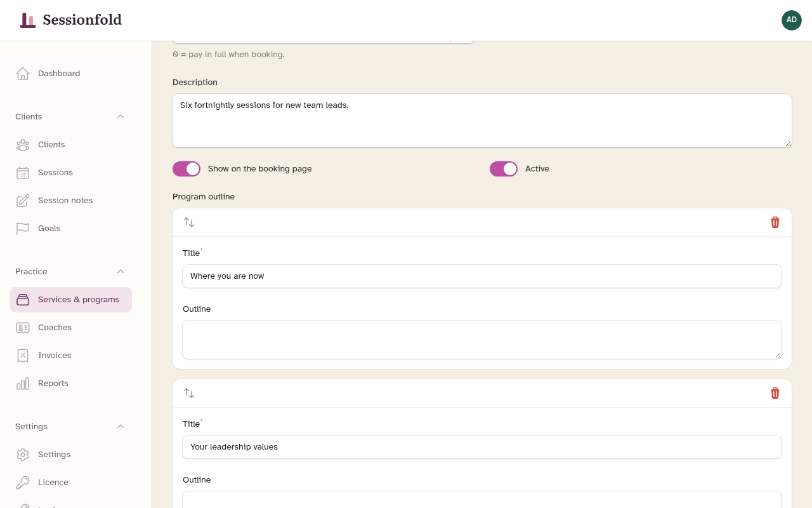This screenshot has width=812, height=508.
Task: Click the Sessions calendar icon
Action: click(x=23, y=173)
